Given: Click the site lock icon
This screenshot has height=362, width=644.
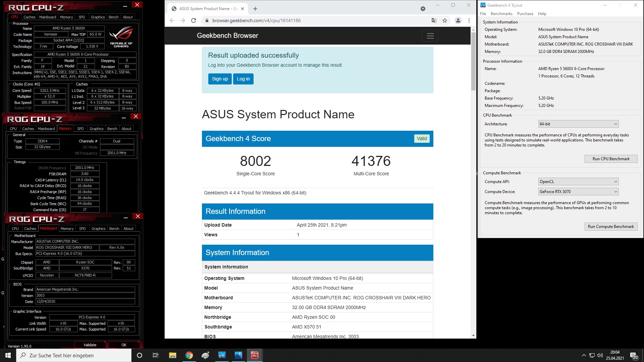Looking at the screenshot, I should pyautogui.click(x=207, y=20).
